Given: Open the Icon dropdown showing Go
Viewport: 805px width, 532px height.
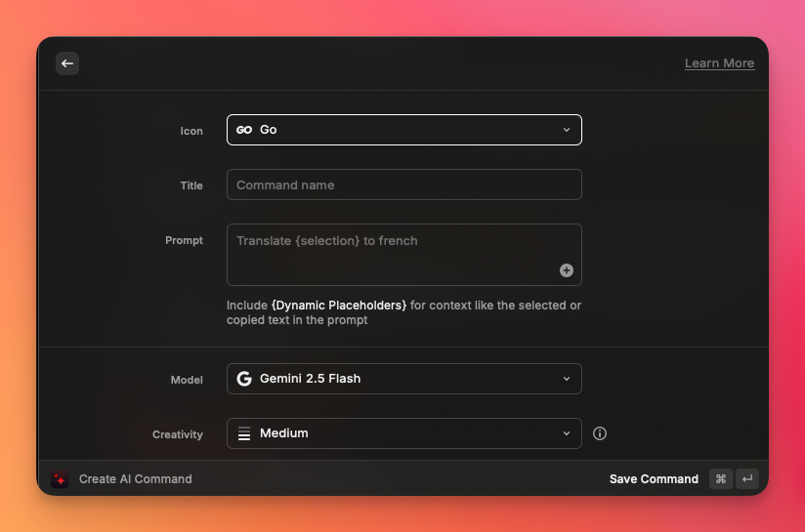Looking at the screenshot, I should pos(403,130).
